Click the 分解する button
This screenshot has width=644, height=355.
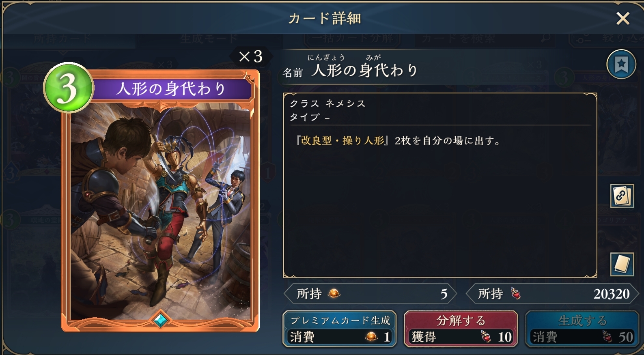(461, 329)
